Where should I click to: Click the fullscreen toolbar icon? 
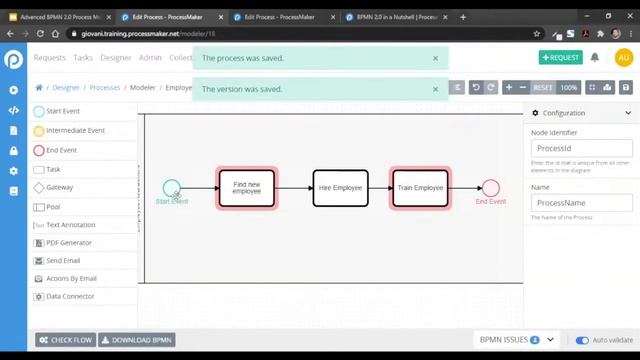[592, 87]
